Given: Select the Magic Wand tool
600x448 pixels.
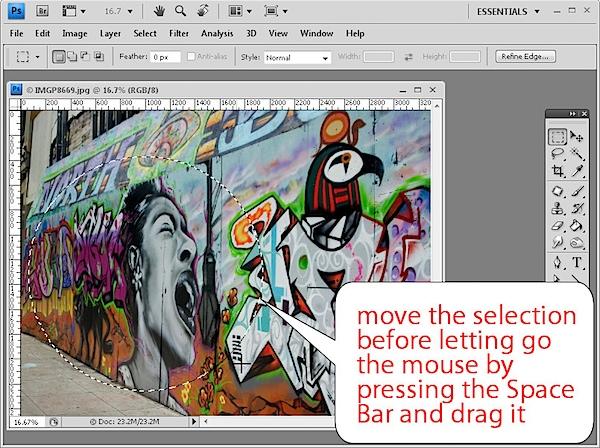Looking at the screenshot, I should pyautogui.click(x=577, y=154).
